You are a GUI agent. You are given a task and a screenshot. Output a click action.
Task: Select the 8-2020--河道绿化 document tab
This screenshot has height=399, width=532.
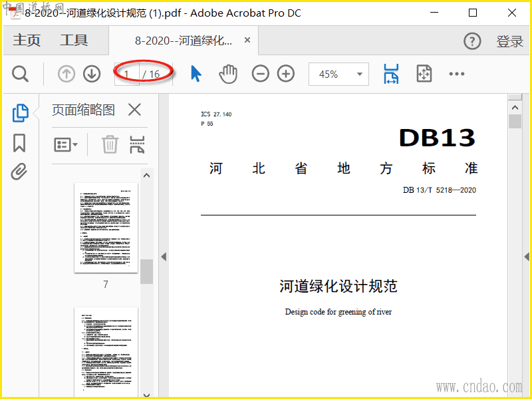coord(184,41)
